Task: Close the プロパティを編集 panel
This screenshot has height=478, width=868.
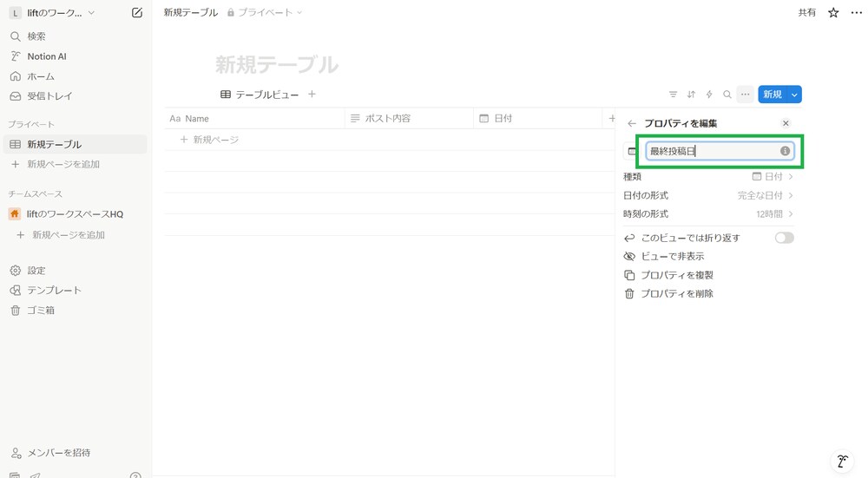Action: (786, 123)
